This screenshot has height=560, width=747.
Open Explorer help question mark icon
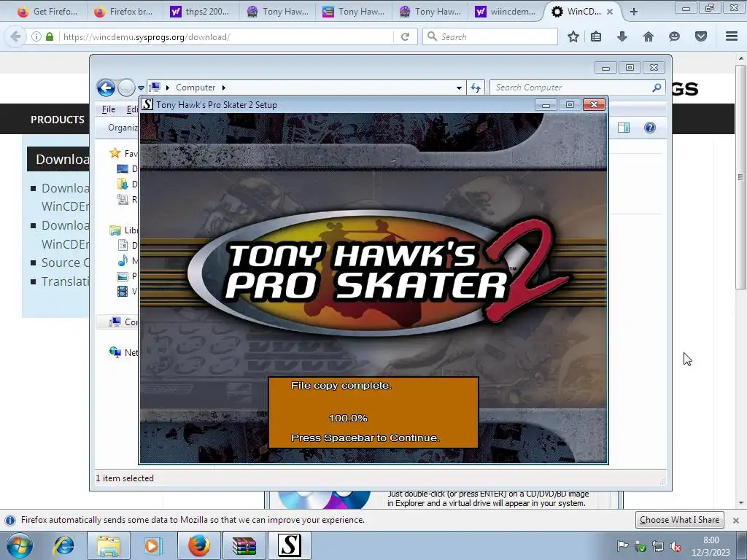pyautogui.click(x=650, y=128)
